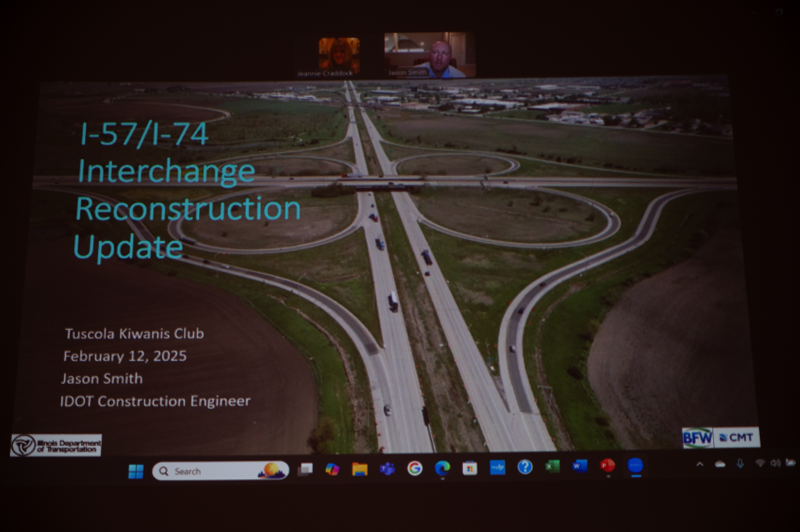Screen dimensions: 800x532
Task: Click the microphone tray icon
Action: coord(740,464)
